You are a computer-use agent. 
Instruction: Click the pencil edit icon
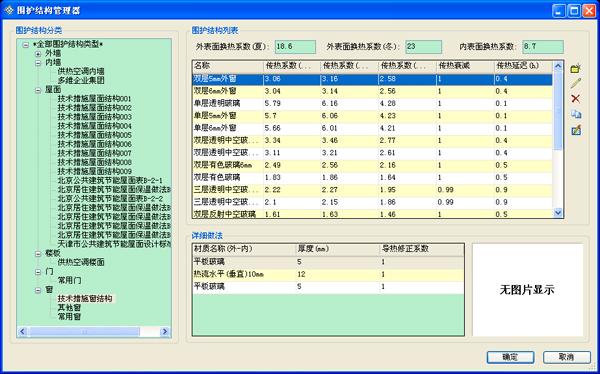[x=576, y=83]
